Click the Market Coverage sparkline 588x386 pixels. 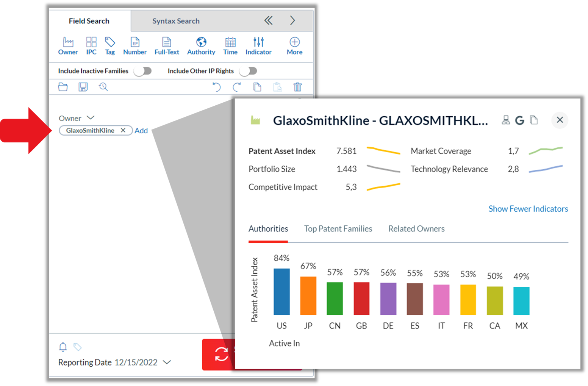click(546, 151)
